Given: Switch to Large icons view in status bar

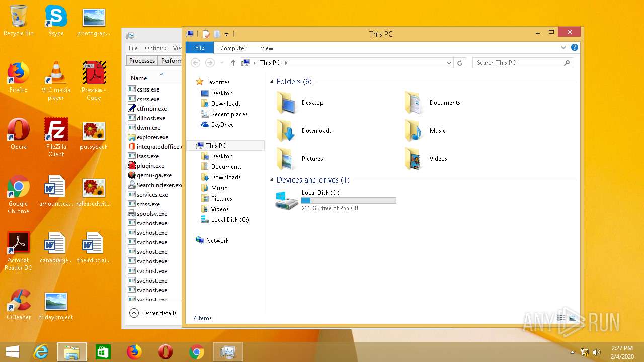Looking at the screenshot, I should pos(573,318).
